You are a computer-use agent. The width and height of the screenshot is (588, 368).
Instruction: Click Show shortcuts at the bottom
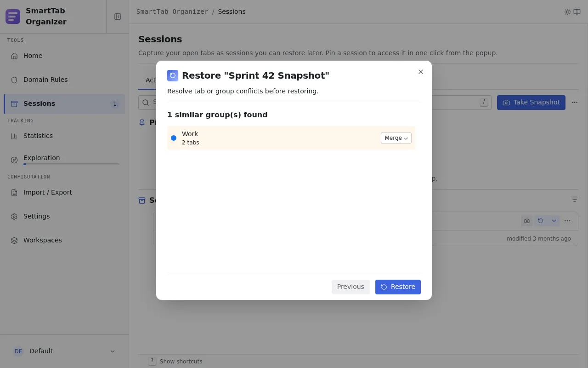coord(181,362)
